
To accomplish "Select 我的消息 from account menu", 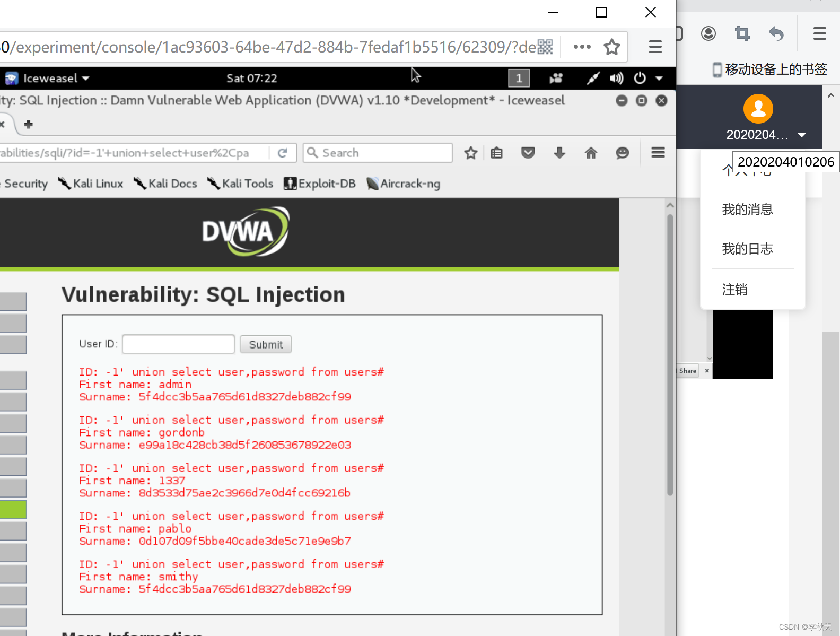I will pyautogui.click(x=747, y=210).
